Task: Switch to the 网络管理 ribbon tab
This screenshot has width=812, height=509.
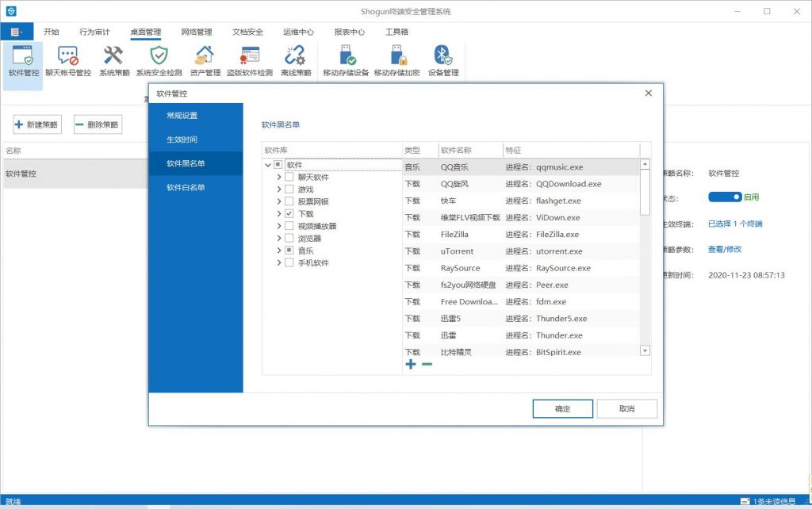Action: (197, 33)
